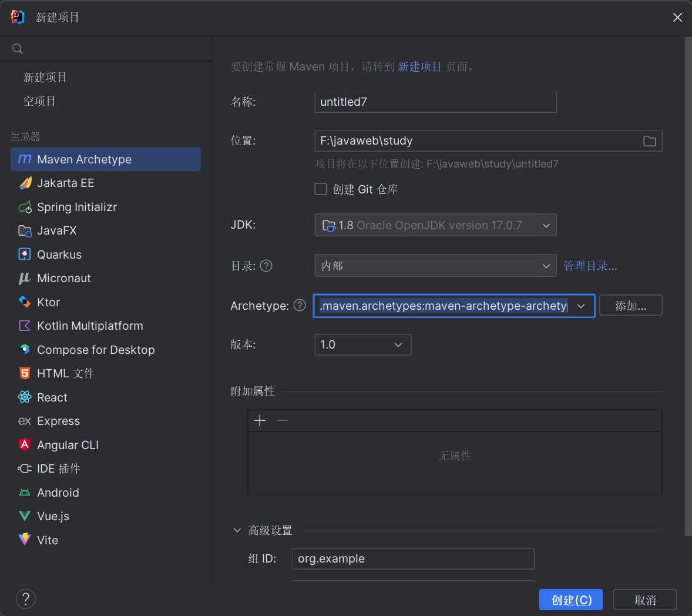Click the name field containing untitled7
The height and width of the screenshot is (616, 692).
[435, 102]
